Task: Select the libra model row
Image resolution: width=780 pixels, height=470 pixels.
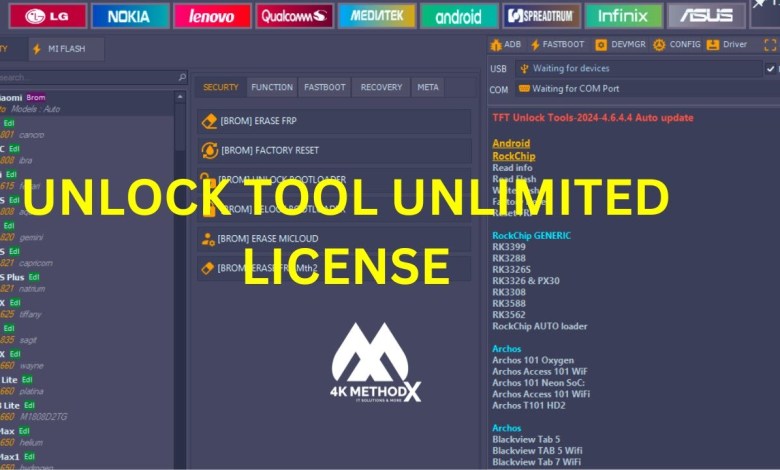Action: click(x=87, y=155)
